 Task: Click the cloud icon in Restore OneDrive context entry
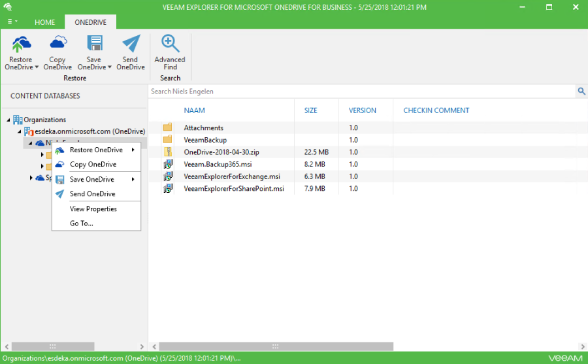coord(59,150)
